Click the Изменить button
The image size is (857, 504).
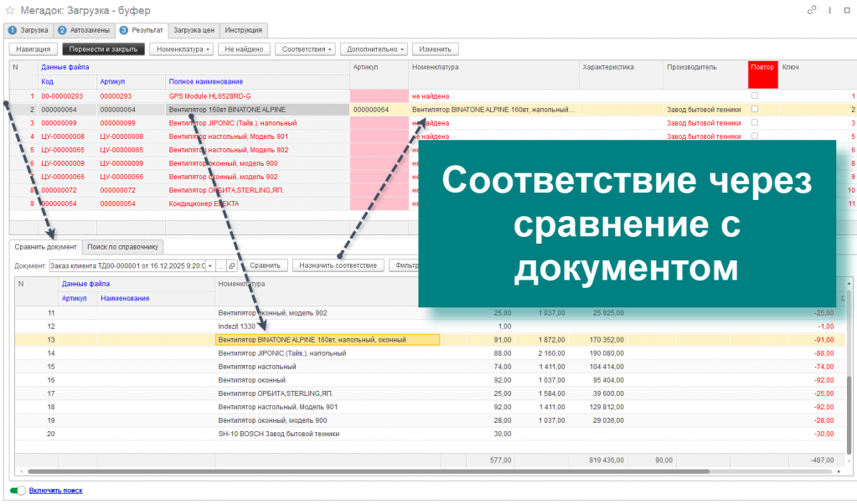click(435, 49)
